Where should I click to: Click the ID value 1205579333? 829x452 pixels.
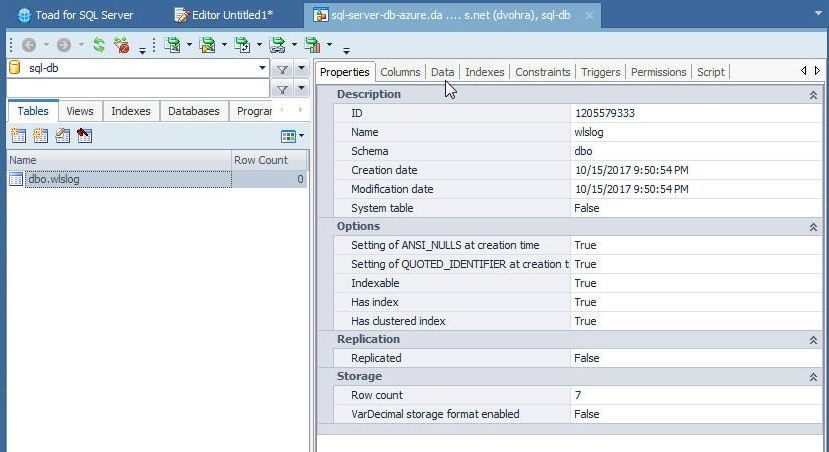tap(605, 113)
